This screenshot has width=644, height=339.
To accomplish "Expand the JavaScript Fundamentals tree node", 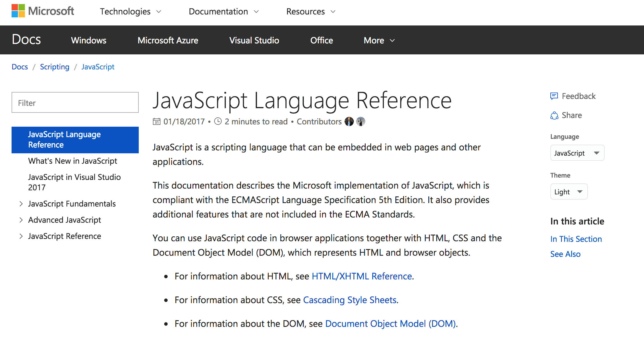I will (x=21, y=204).
